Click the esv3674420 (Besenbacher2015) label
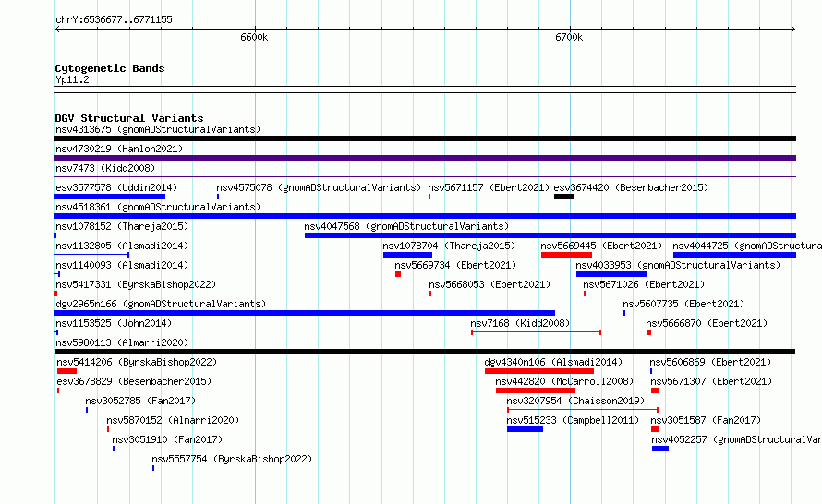Image resolution: width=822 pixels, height=504 pixels. point(631,187)
